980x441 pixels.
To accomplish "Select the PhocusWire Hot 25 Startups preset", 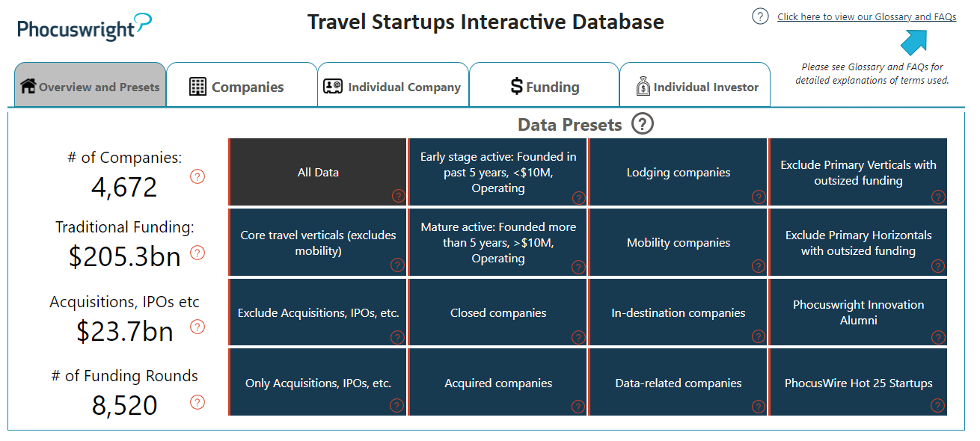I will (858, 382).
